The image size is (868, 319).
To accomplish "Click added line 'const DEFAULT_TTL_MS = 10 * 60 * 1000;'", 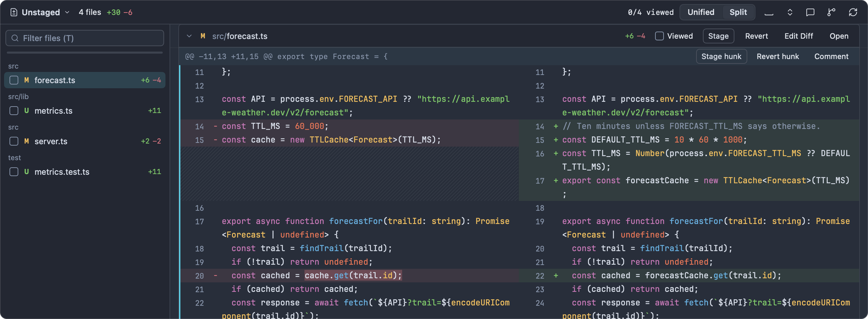I will [654, 140].
